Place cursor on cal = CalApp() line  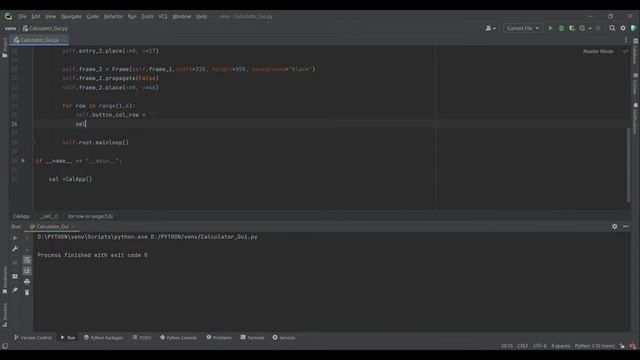(x=71, y=179)
